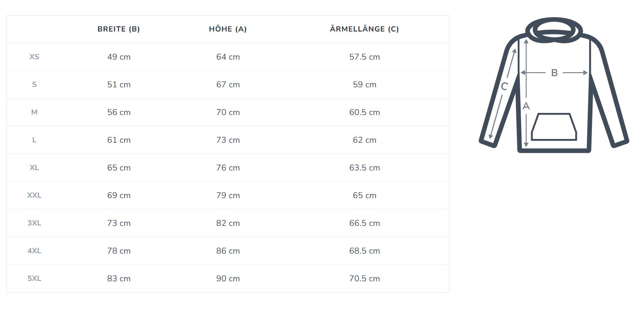Viewport: 644px width, 309px height.
Task: Click the ÄRMELLÄNGE (C) column header
Action: coord(364,29)
